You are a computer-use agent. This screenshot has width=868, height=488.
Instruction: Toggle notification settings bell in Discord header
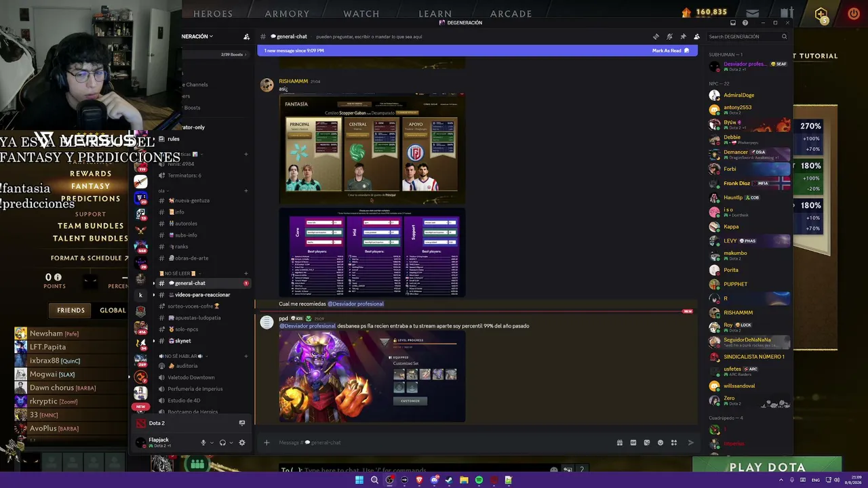point(669,37)
